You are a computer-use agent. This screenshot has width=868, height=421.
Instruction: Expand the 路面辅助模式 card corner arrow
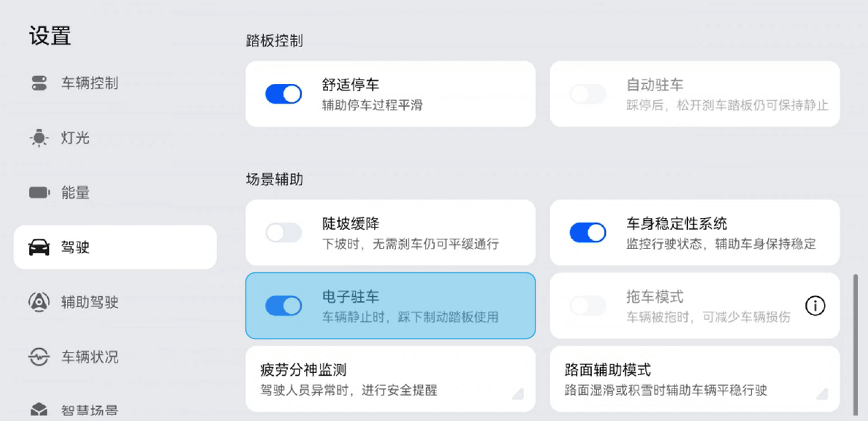pos(822,393)
